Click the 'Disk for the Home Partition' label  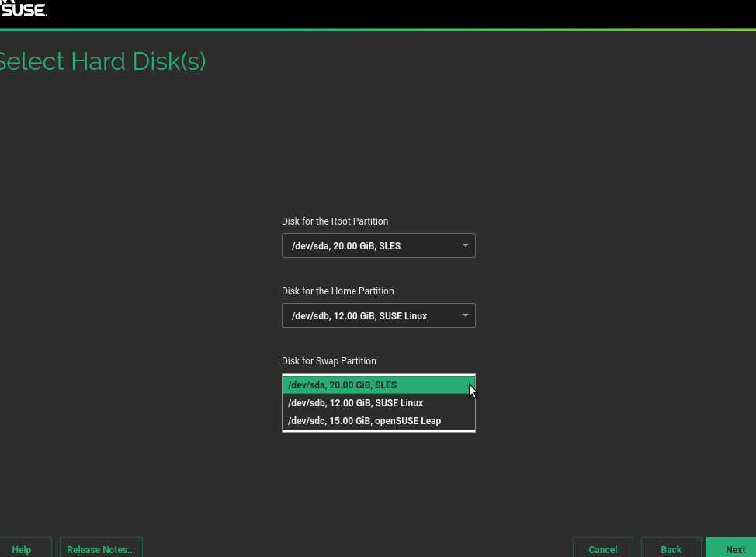(338, 291)
